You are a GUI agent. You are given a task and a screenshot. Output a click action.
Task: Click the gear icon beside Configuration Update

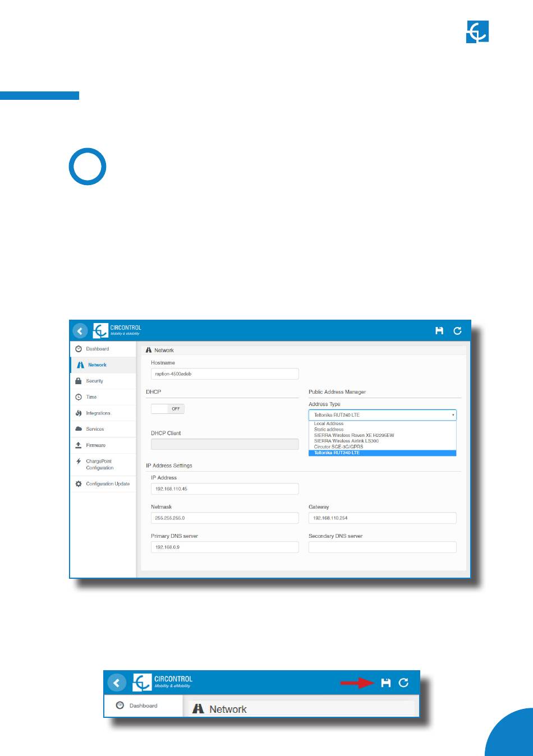(x=79, y=483)
